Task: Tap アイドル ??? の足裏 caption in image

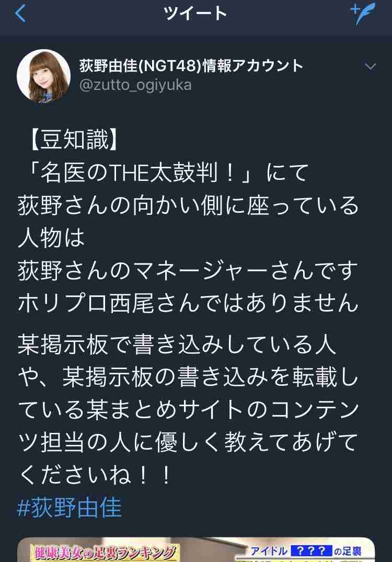Action: pos(306,551)
